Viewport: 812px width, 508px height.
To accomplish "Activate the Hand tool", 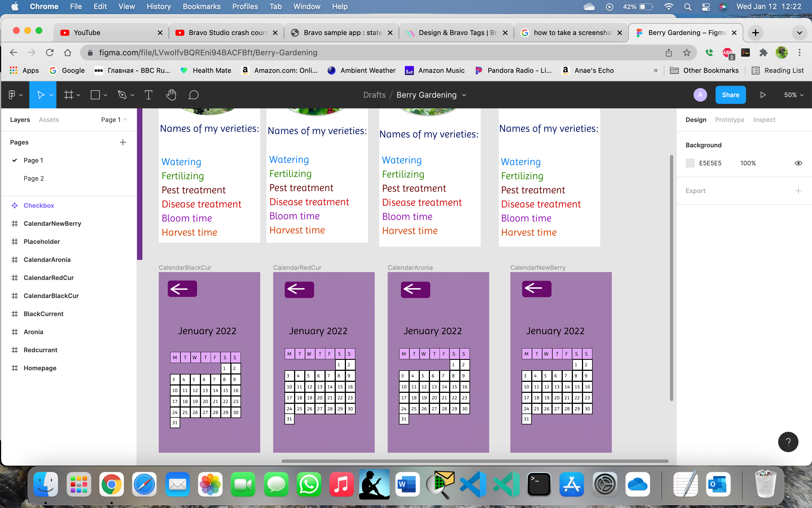I will (171, 95).
